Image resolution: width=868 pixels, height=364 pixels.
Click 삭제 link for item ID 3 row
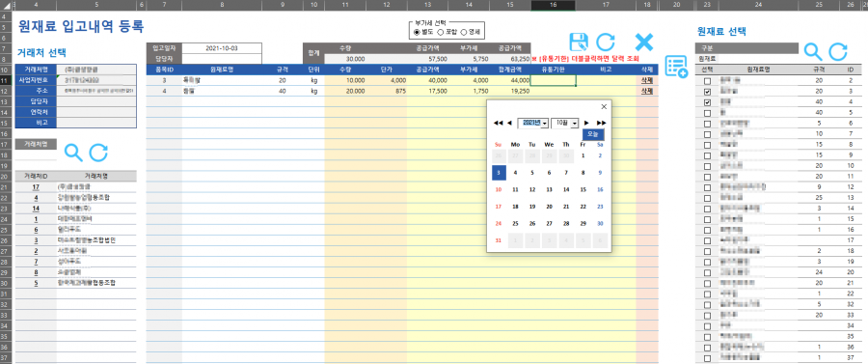click(646, 81)
